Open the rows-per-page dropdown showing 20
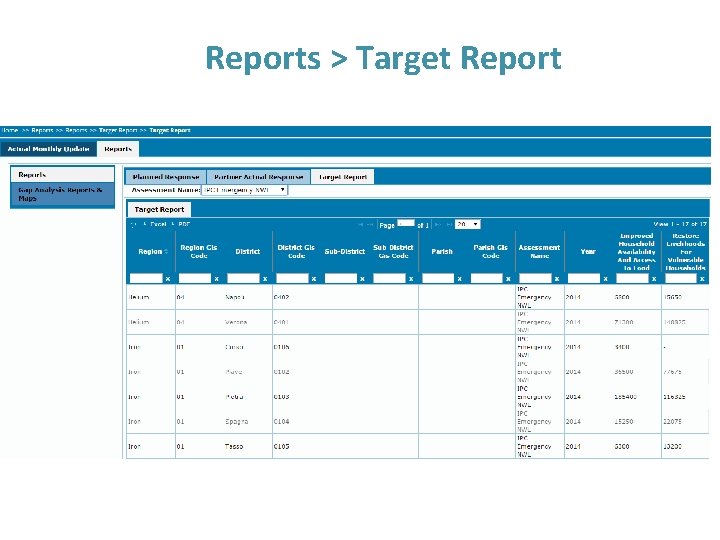Screen dimensions: 720x540 point(467,224)
